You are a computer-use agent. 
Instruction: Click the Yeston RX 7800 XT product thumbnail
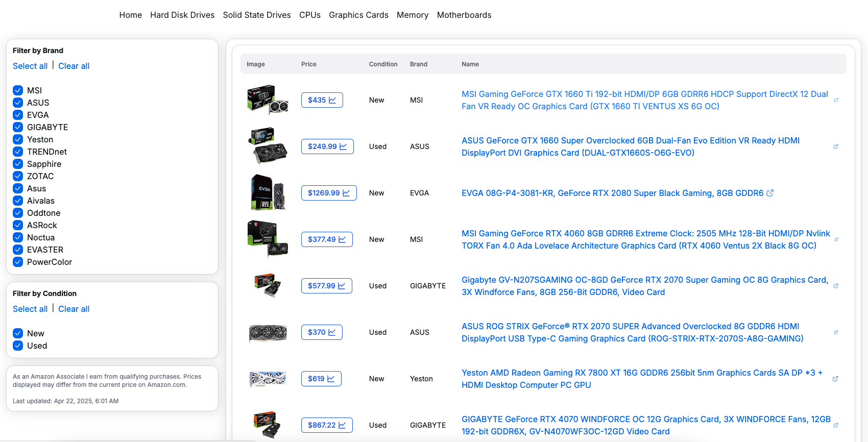click(268, 379)
